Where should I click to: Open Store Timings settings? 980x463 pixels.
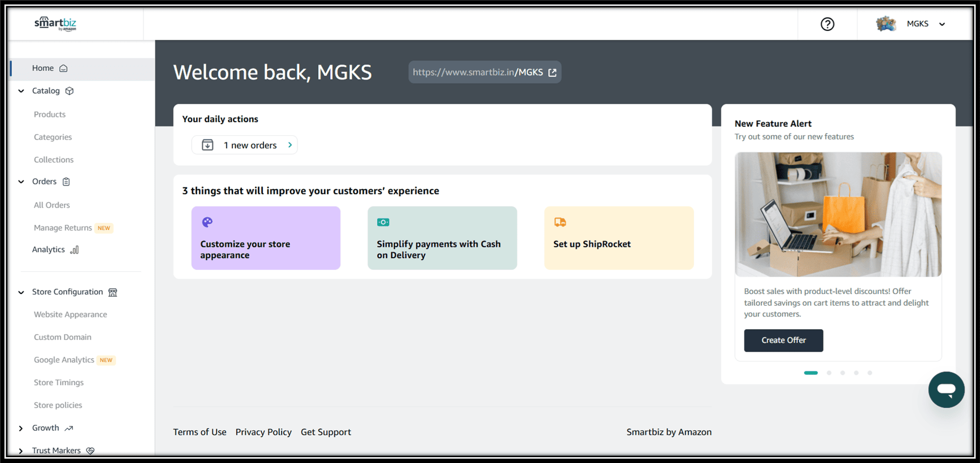coord(59,383)
